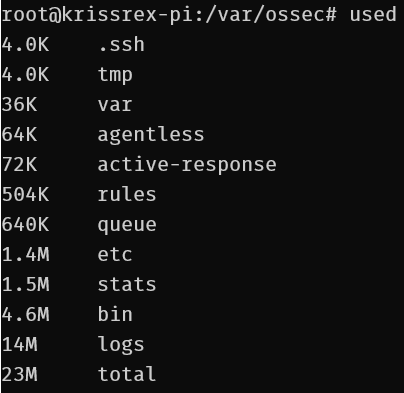Select the 640K size value
Viewport: 404px width, 393px height.
(x=26, y=224)
